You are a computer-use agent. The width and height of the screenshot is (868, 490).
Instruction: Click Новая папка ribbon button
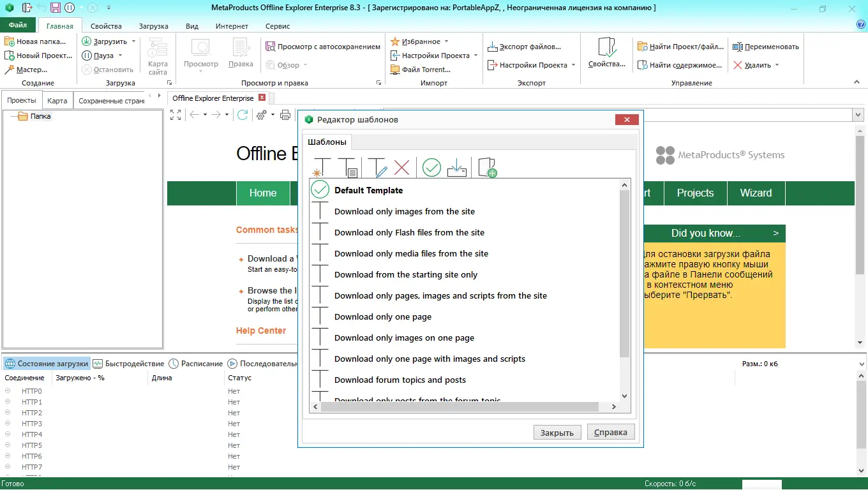tap(35, 41)
